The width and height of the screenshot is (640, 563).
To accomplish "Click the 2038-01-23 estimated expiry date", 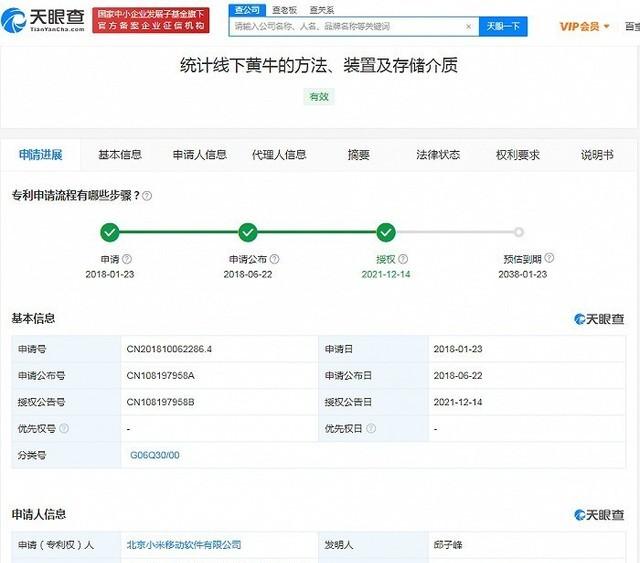I will click(x=522, y=274).
